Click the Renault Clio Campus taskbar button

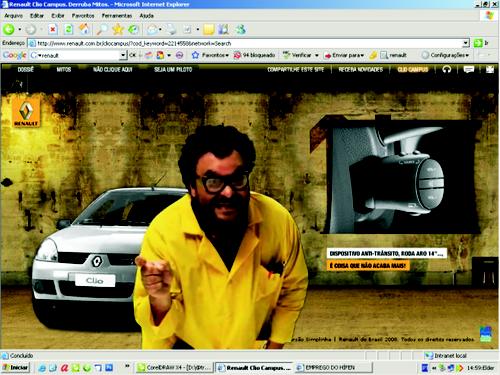(x=254, y=368)
